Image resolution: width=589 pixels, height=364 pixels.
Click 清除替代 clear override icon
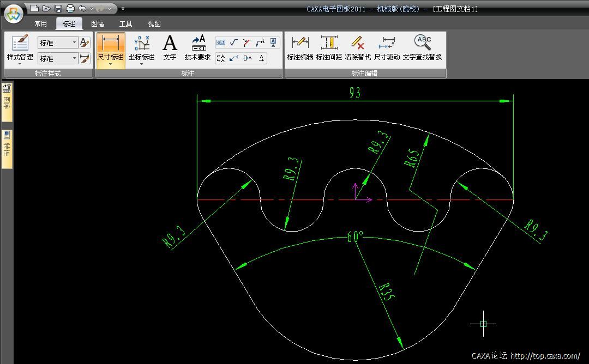(358, 47)
